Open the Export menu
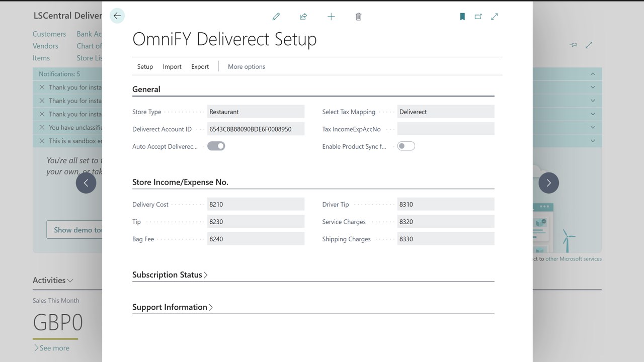This screenshot has height=362, width=644. [x=200, y=66]
